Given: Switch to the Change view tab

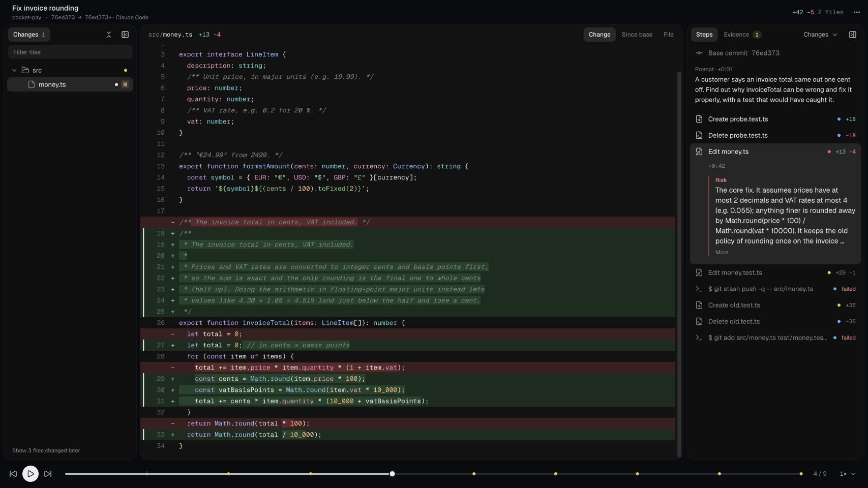Looking at the screenshot, I should pyautogui.click(x=600, y=35).
